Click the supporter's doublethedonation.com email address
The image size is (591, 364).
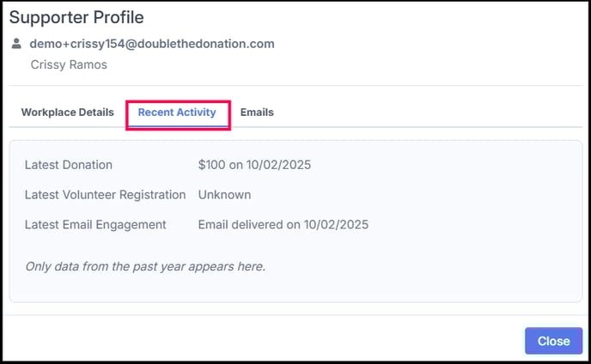[x=152, y=44]
